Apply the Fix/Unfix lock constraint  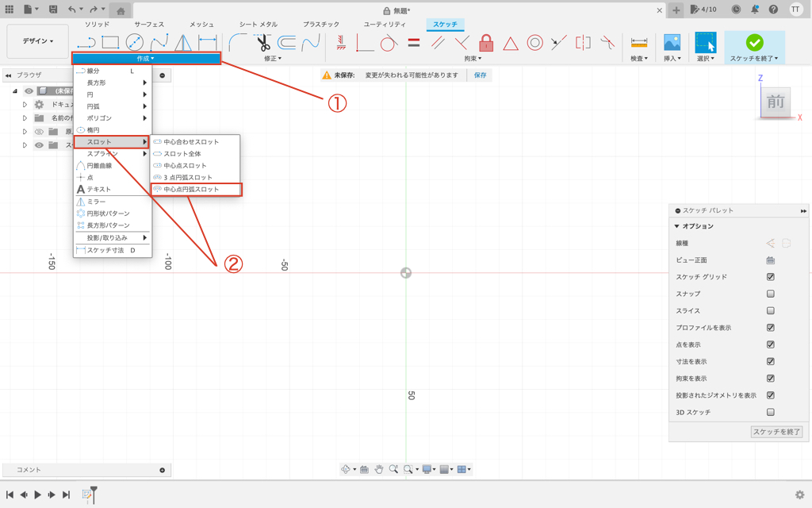tap(486, 43)
